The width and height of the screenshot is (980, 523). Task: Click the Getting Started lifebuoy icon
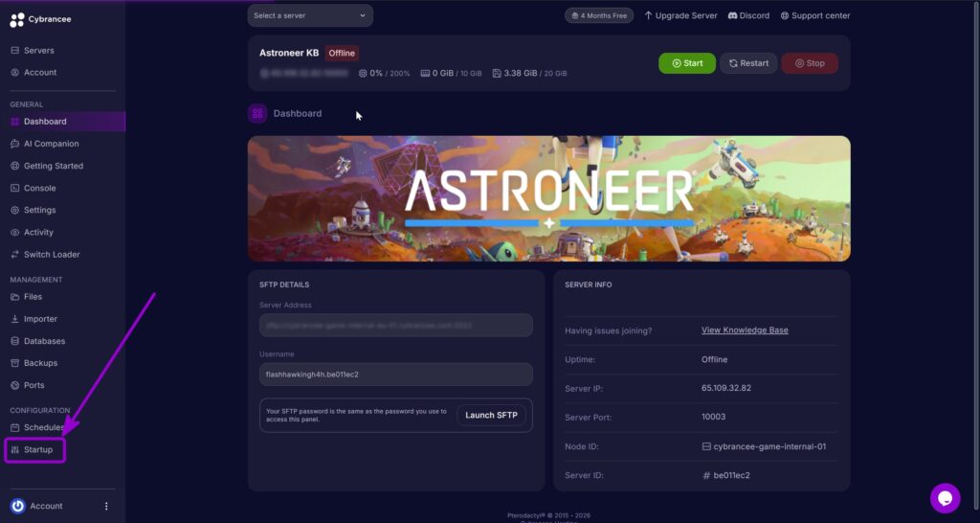(15, 166)
